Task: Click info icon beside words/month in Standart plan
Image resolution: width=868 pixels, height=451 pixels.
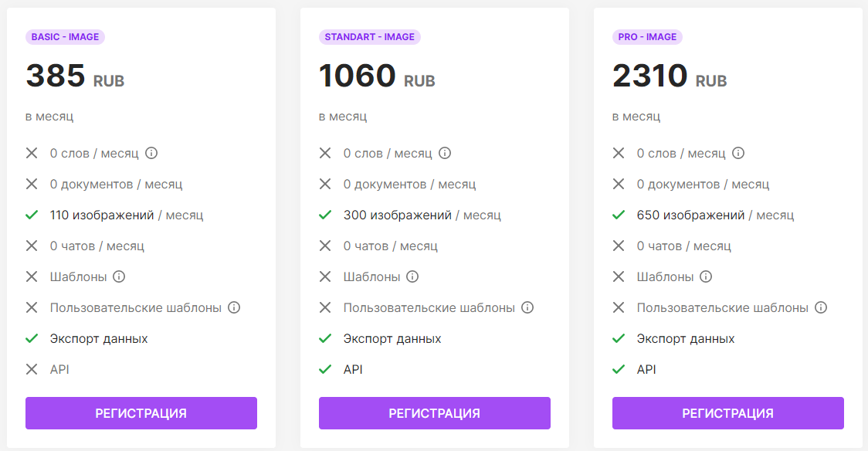Action: [x=445, y=153]
